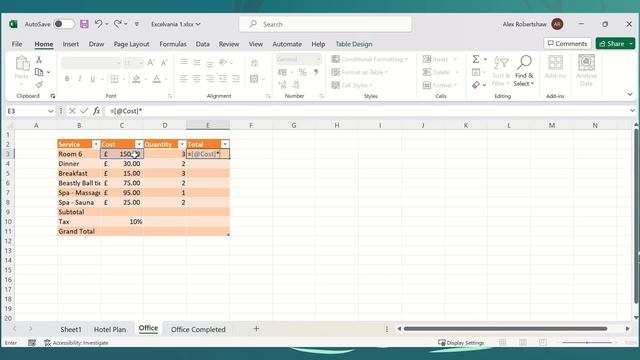Switch to the Sheet1 tab
The height and width of the screenshot is (360, 640).
click(x=71, y=329)
